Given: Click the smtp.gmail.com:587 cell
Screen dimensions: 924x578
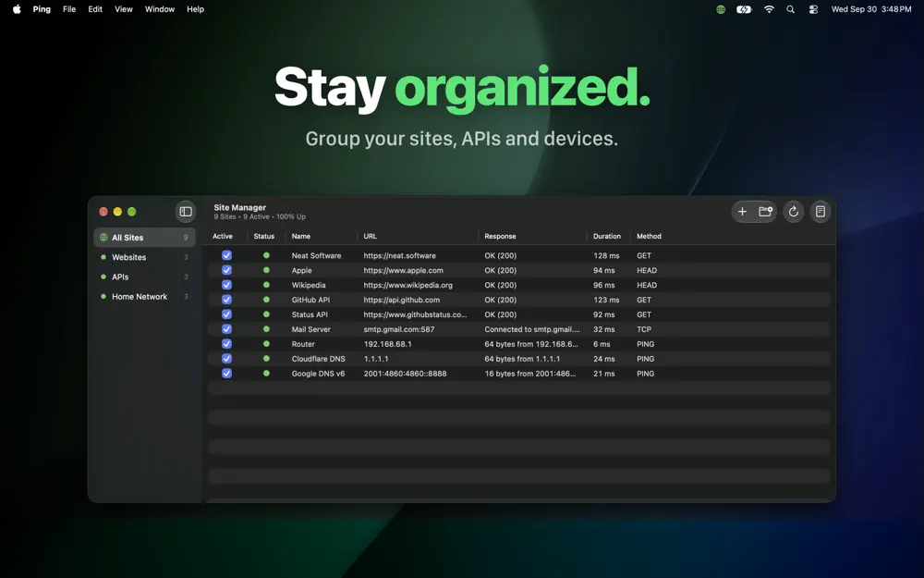Looking at the screenshot, I should point(399,329).
